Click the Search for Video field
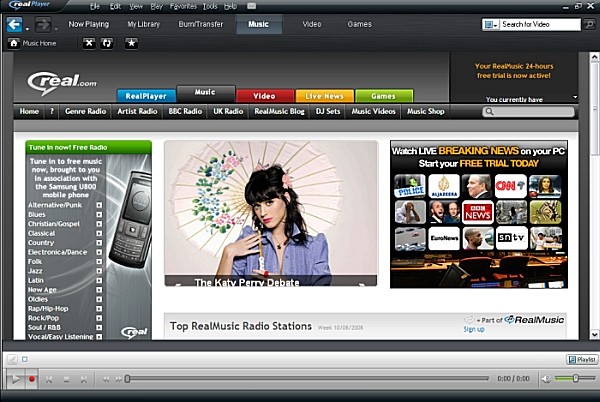 click(x=540, y=24)
